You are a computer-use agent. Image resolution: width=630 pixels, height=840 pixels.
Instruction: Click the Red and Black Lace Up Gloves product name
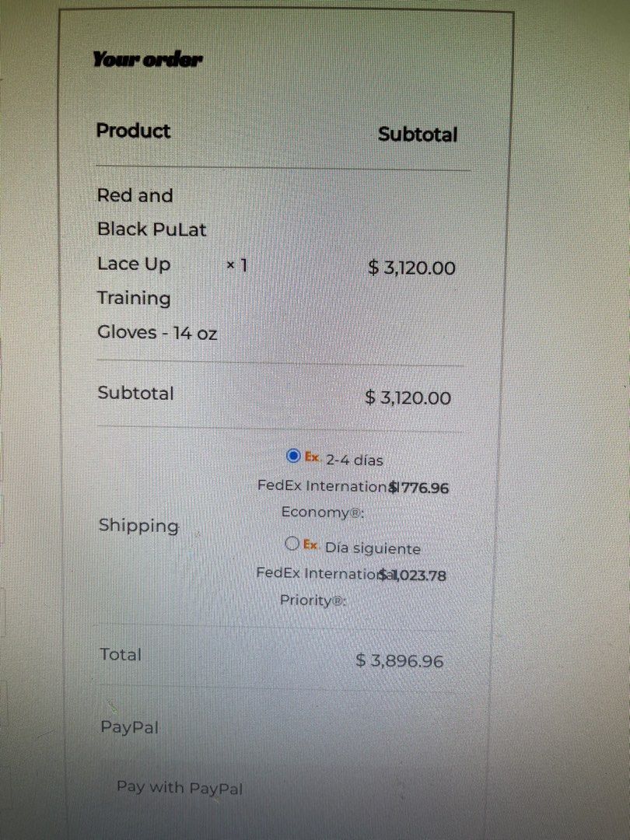click(x=156, y=264)
